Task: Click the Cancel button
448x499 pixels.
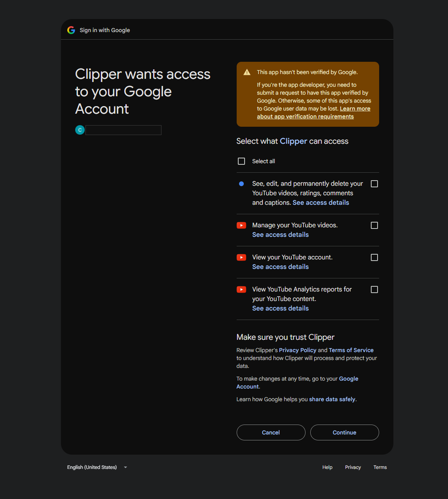Action: pyautogui.click(x=271, y=432)
